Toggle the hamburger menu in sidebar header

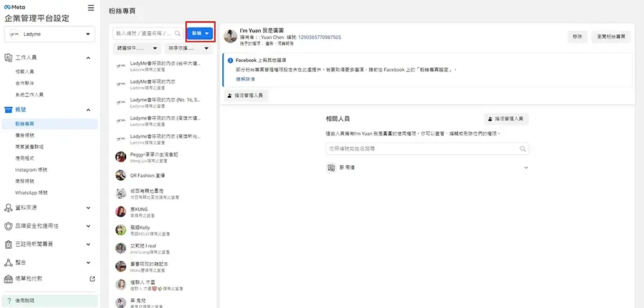coord(91,8)
